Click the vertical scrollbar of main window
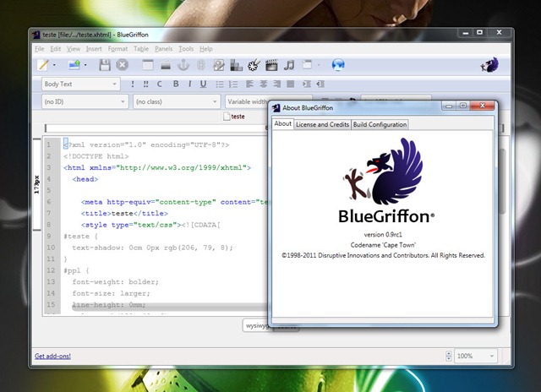This screenshot has height=392, width=541. 502,181
